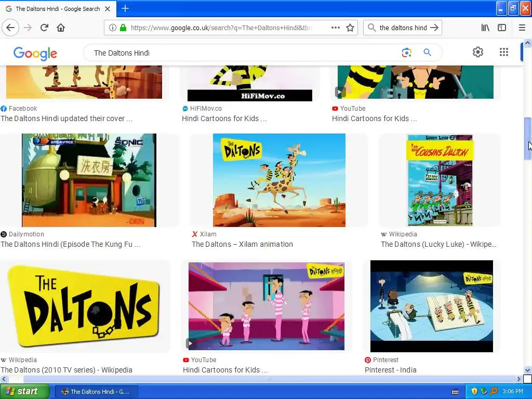
Task: Toggle the sidebar view icon
Action: 502,28
